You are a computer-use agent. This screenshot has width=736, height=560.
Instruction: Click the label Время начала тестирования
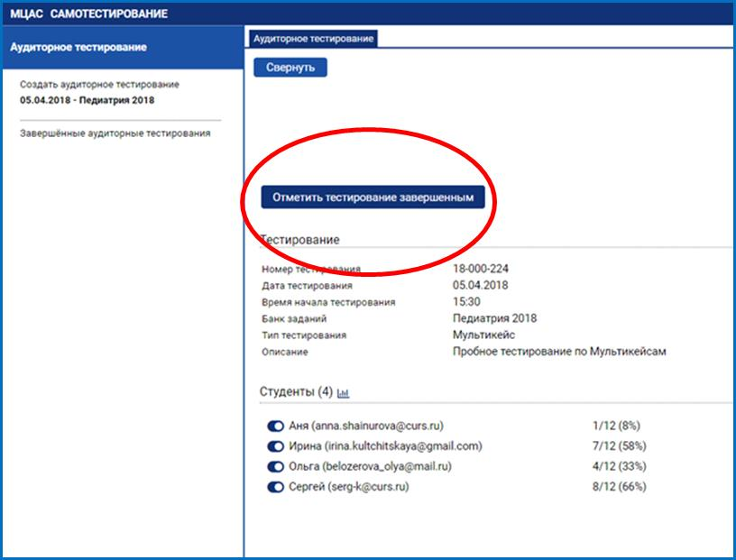tap(328, 302)
